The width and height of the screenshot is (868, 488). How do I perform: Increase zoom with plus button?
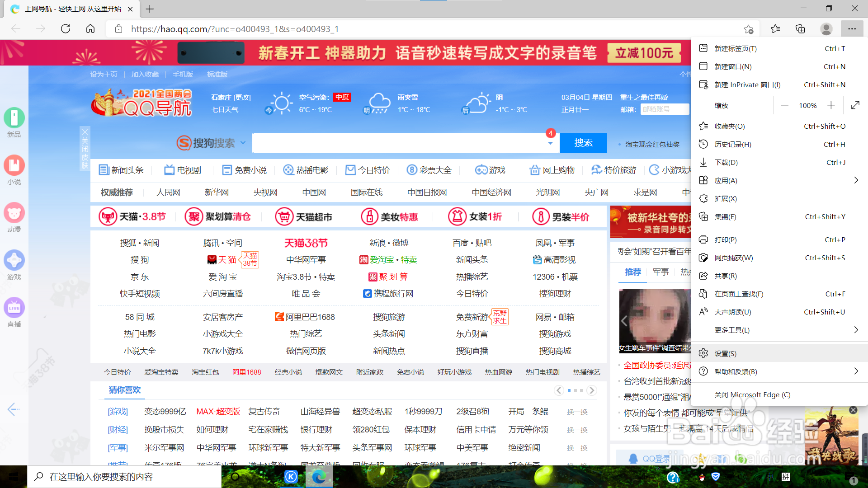click(x=831, y=105)
